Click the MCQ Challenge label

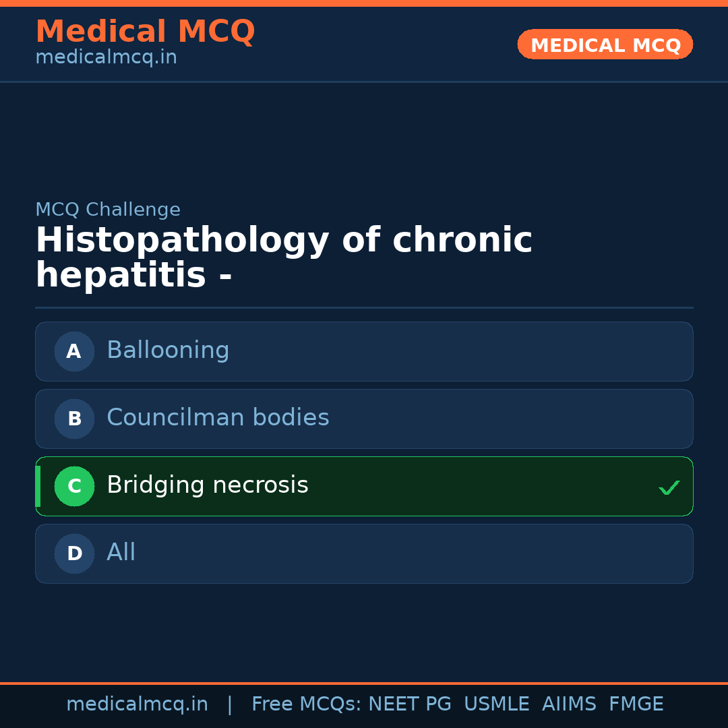coord(108,210)
